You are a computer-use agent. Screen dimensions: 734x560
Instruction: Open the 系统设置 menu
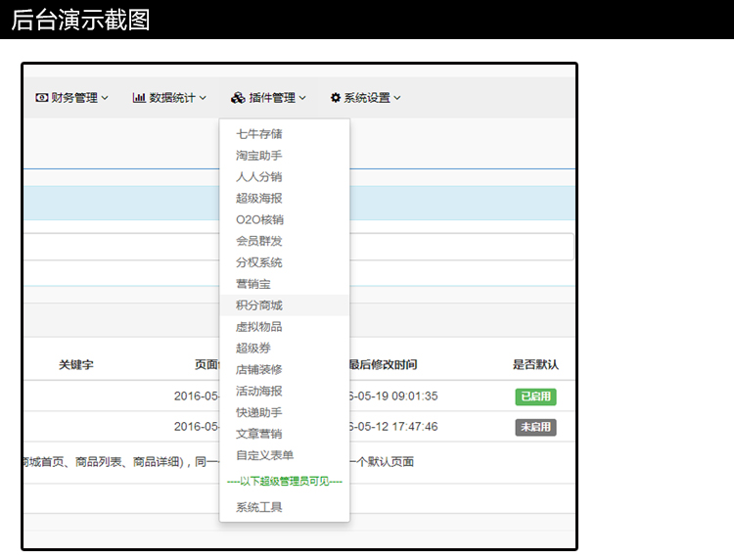[366, 98]
